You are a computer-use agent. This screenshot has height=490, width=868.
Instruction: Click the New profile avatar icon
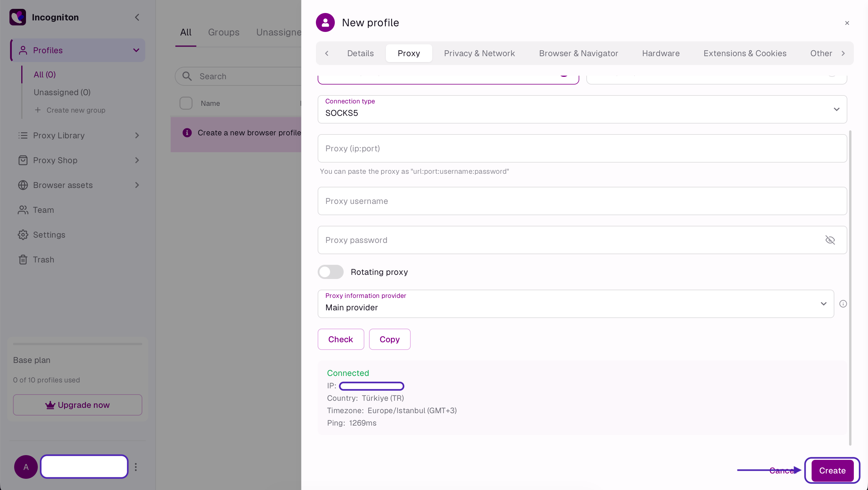point(325,22)
